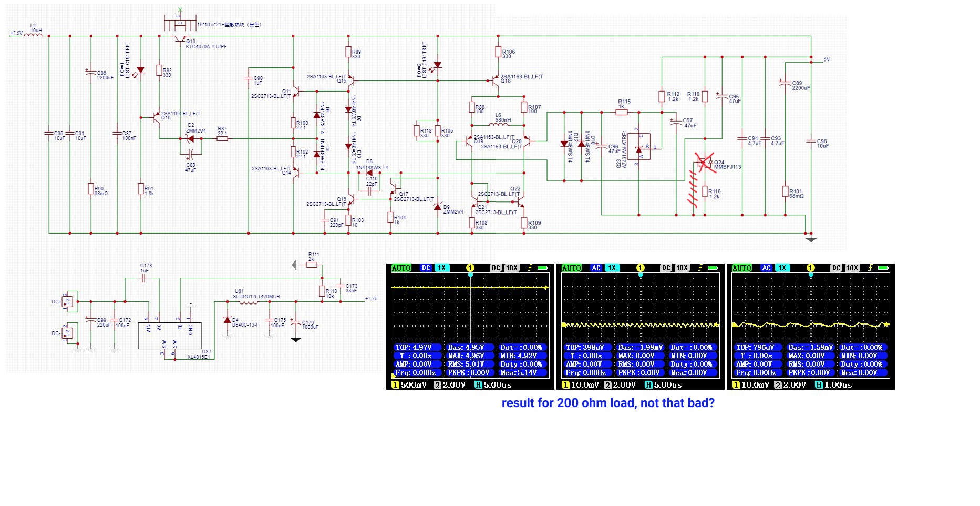Click the +7.5V label near R113
The height and width of the screenshot is (506, 980).
pos(372,299)
